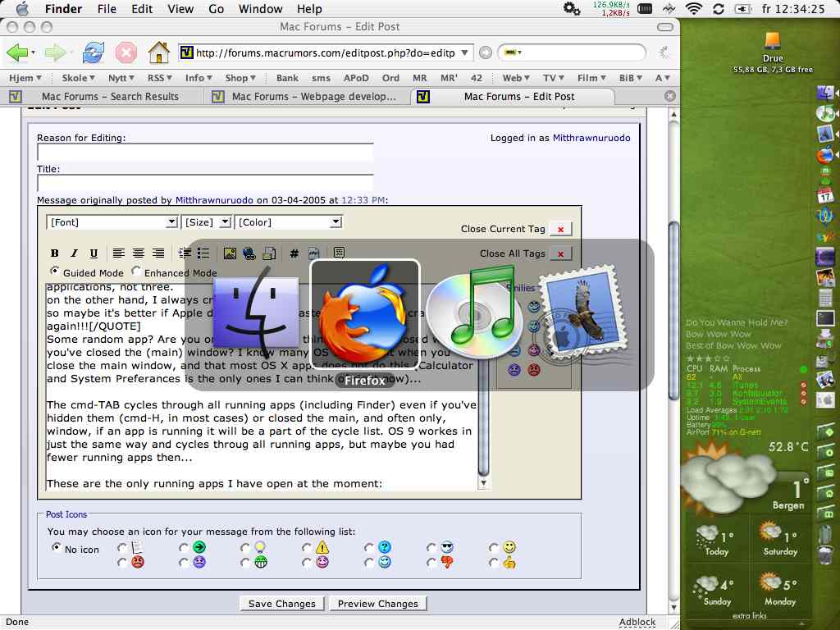Go forward with the green forward arrow
The height and width of the screenshot is (630, 840).
(x=54, y=52)
